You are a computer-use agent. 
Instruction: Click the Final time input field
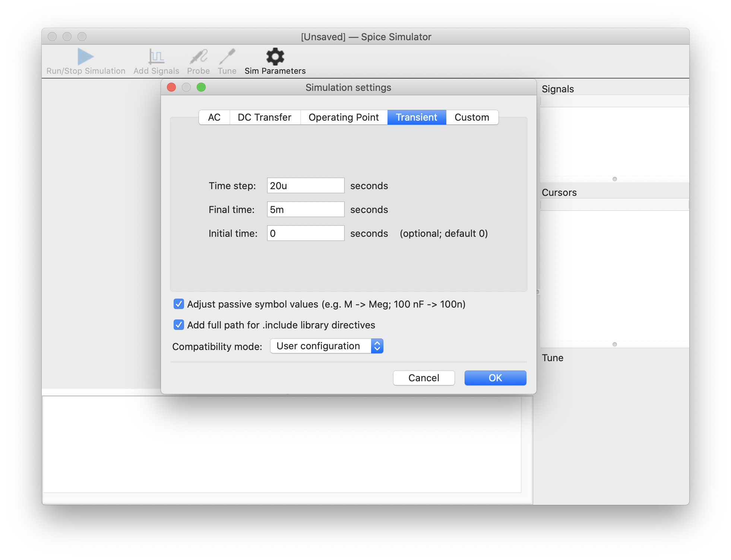[306, 209]
